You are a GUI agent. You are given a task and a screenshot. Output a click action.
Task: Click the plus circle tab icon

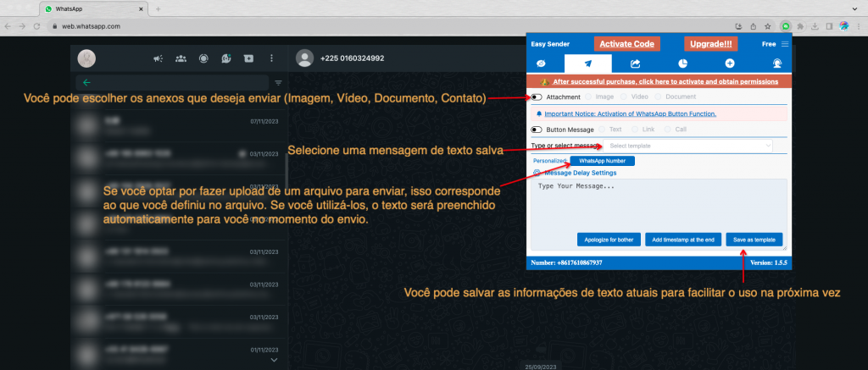730,64
